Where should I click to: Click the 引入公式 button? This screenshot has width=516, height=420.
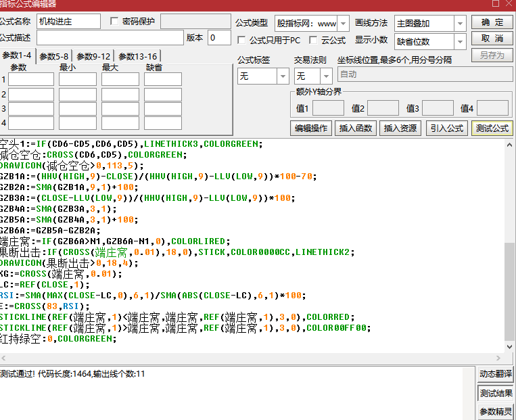tap(446, 128)
